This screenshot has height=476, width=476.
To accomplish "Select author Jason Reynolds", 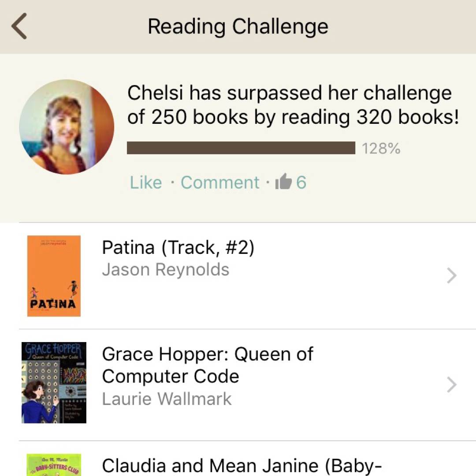I will tap(165, 270).
